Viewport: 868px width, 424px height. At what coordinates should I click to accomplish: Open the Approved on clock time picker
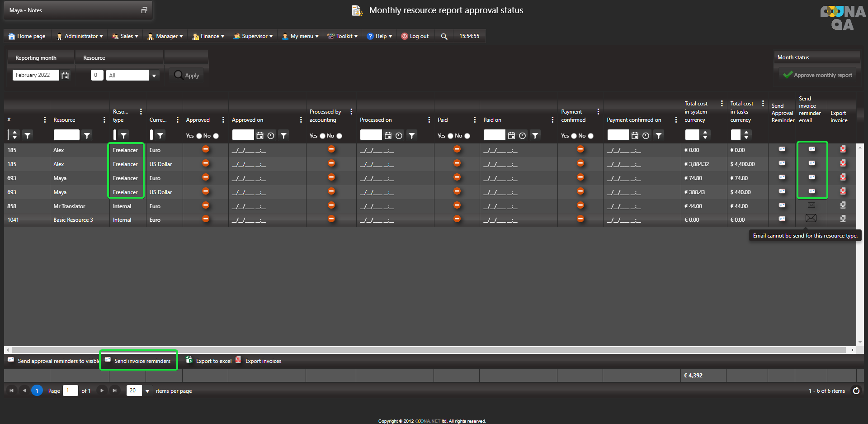pyautogui.click(x=271, y=135)
